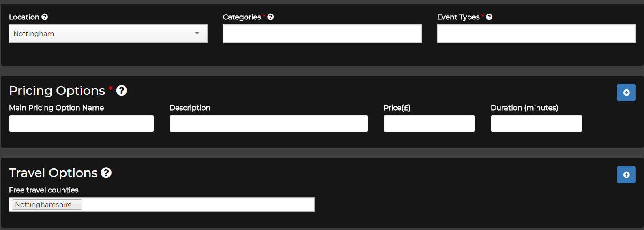Click into the pricing Description field
Viewport: 644px width, 230px height.
(x=269, y=124)
